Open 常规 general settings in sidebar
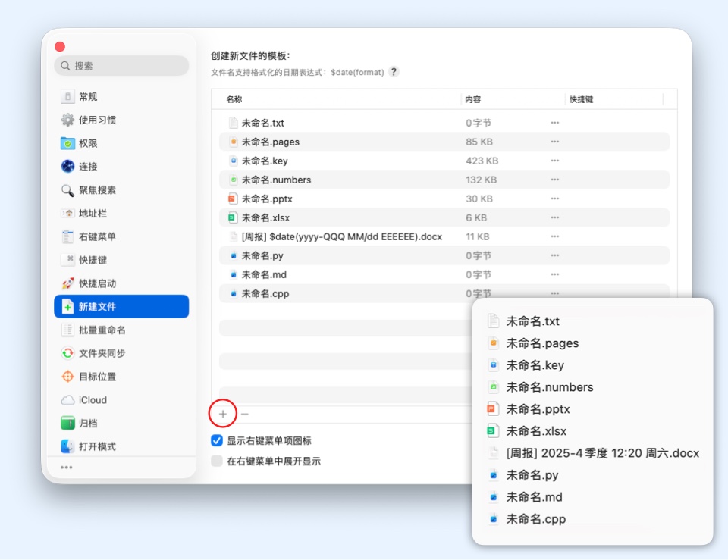The height and width of the screenshot is (560, 728). (x=88, y=97)
